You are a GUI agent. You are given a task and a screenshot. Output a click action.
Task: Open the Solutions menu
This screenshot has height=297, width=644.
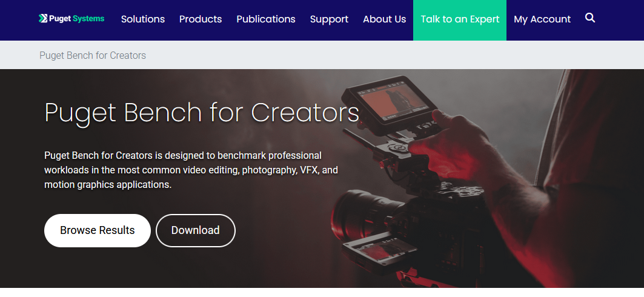pos(143,19)
